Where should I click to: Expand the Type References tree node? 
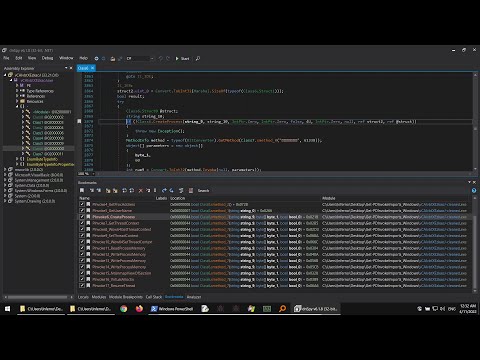tap(17, 91)
